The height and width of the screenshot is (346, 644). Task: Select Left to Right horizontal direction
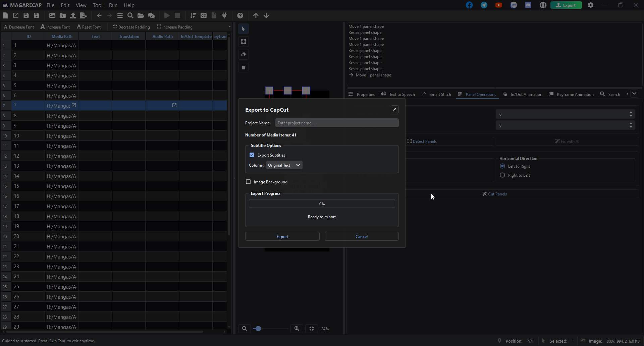[502, 166]
